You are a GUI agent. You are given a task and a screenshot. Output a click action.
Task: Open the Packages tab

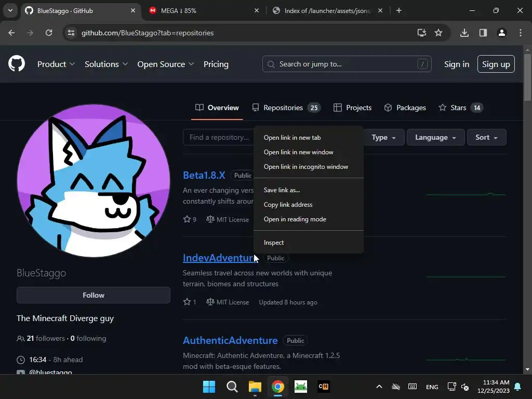405,108
